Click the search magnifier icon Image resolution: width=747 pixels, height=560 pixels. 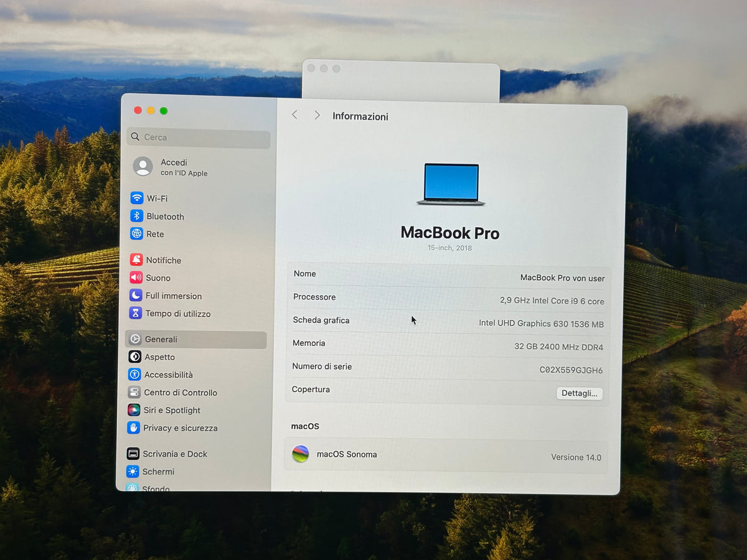point(135,137)
